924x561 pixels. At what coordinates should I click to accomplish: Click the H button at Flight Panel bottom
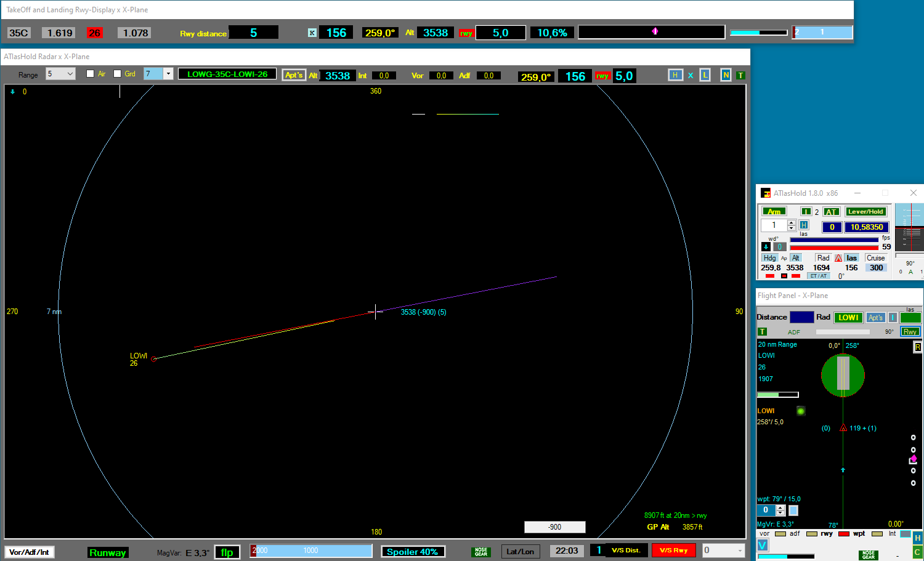point(917,538)
